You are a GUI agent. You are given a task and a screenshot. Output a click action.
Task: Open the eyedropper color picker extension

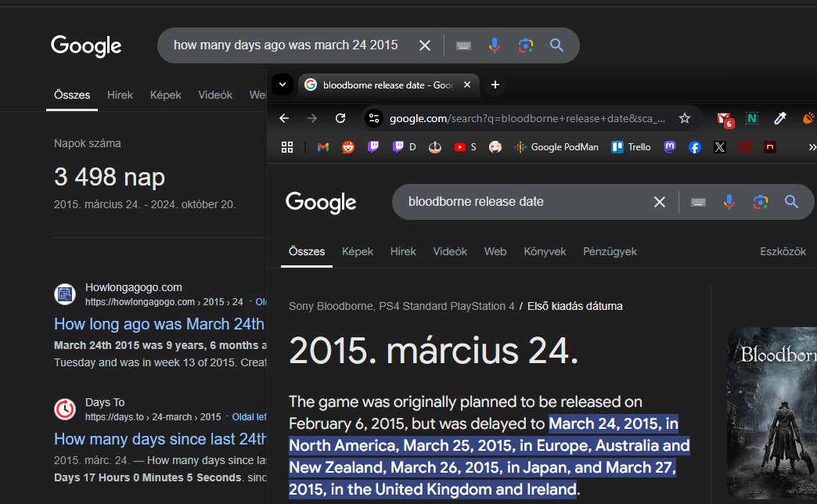click(780, 118)
